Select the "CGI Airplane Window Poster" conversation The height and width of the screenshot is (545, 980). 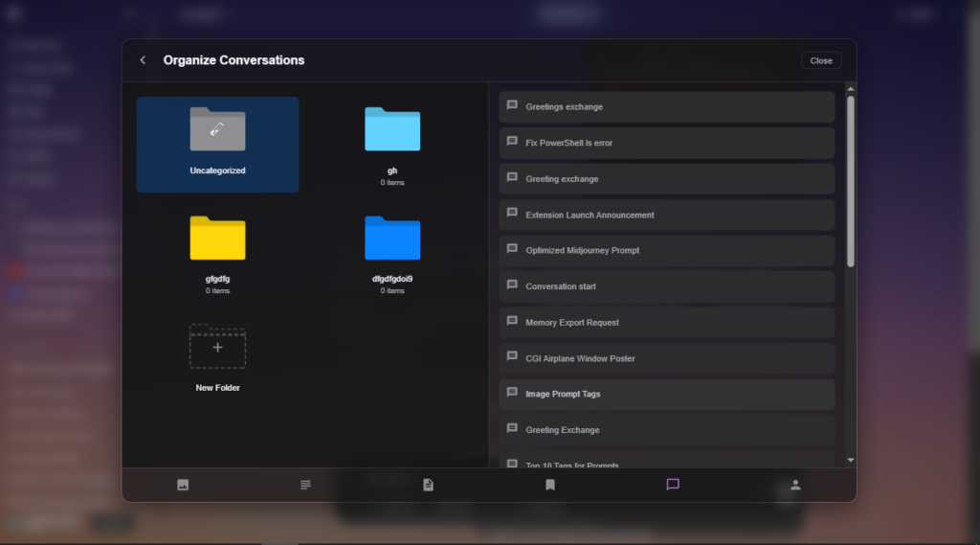tap(666, 358)
